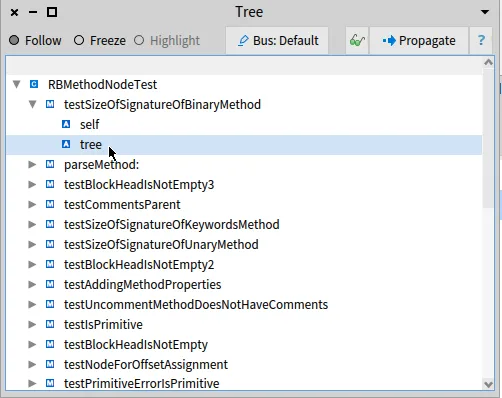Screen dimensions: 502x398
Task: Select the testAddingMethodProperties label
Action: coord(142,284)
